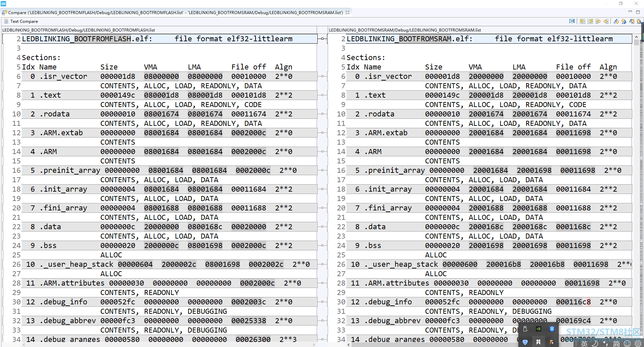Viewport: 644px width, 347px height.
Task: Click the NVIDIA tray icon
Action: (x=539, y=329)
